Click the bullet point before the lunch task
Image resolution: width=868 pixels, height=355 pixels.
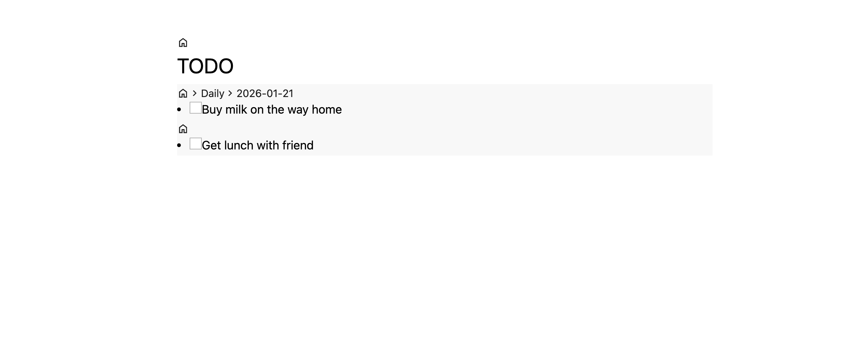pyautogui.click(x=179, y=145)
